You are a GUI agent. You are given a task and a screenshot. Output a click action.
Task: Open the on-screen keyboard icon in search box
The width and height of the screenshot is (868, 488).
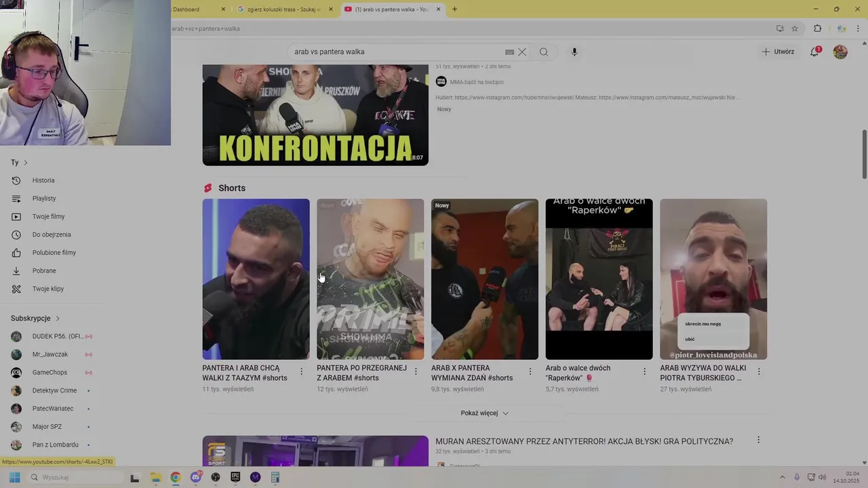click(x=509, y=52)
